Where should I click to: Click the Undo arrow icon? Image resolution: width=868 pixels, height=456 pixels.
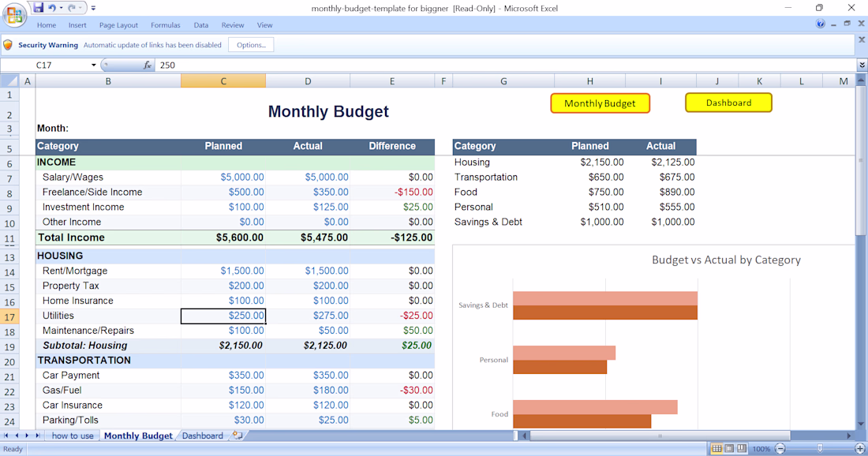[x=51, y=8]
